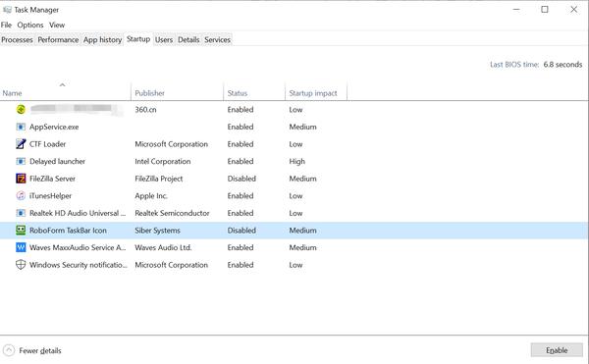The width and height of the screenshot is (589, 364).
Task: Collapse view with Fewer details chevron
Action: 9,350
